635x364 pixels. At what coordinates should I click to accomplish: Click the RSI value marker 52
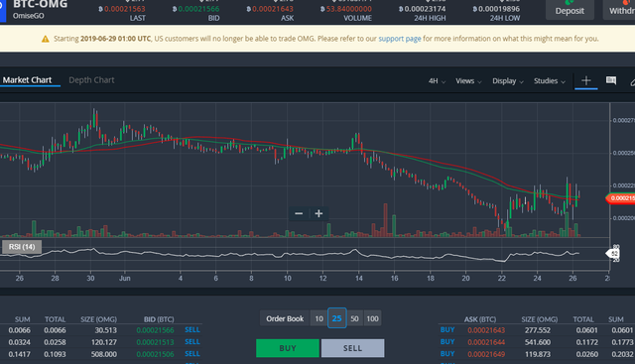613,254
